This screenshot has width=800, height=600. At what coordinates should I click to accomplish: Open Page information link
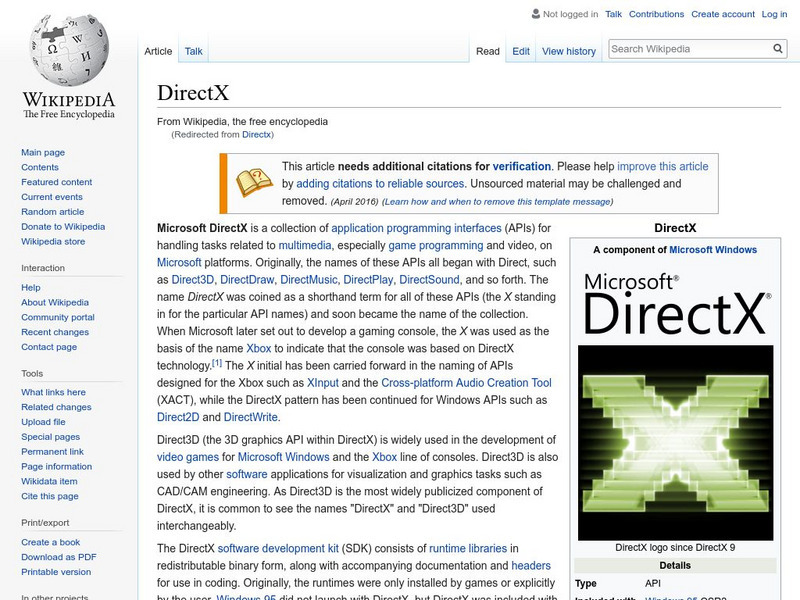click(57, 466)
